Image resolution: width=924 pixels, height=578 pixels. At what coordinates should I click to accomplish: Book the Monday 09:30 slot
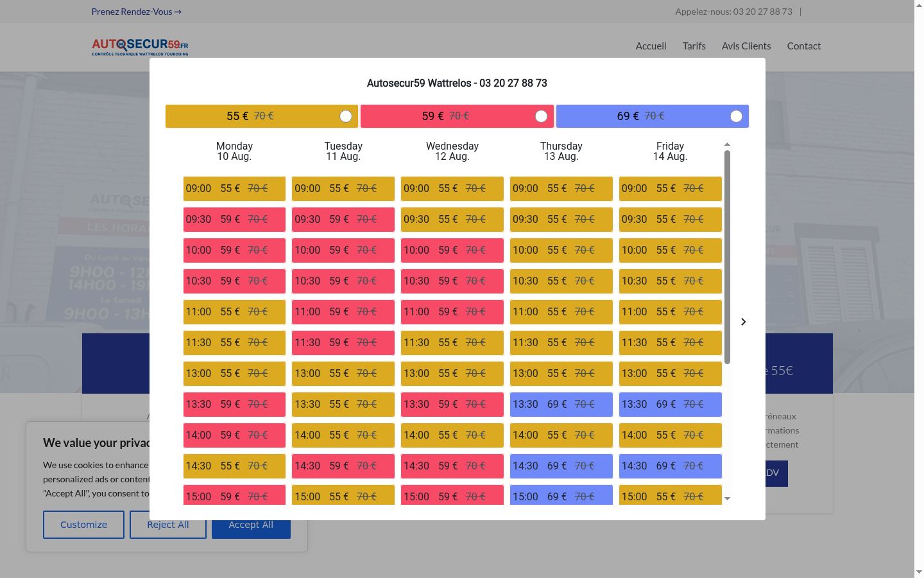pos(234,220)
